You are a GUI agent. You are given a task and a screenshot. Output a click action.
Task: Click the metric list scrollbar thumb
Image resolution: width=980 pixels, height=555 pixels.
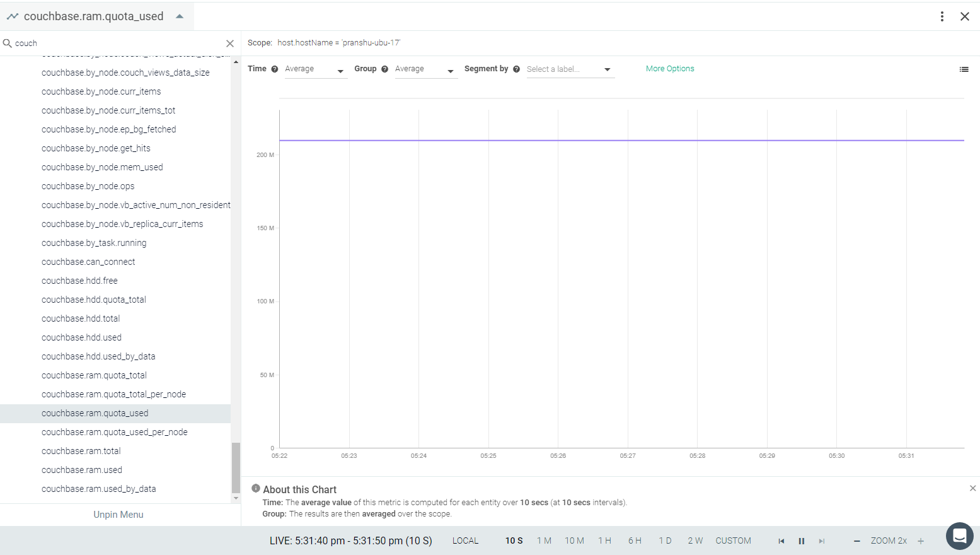pos(236,467)
